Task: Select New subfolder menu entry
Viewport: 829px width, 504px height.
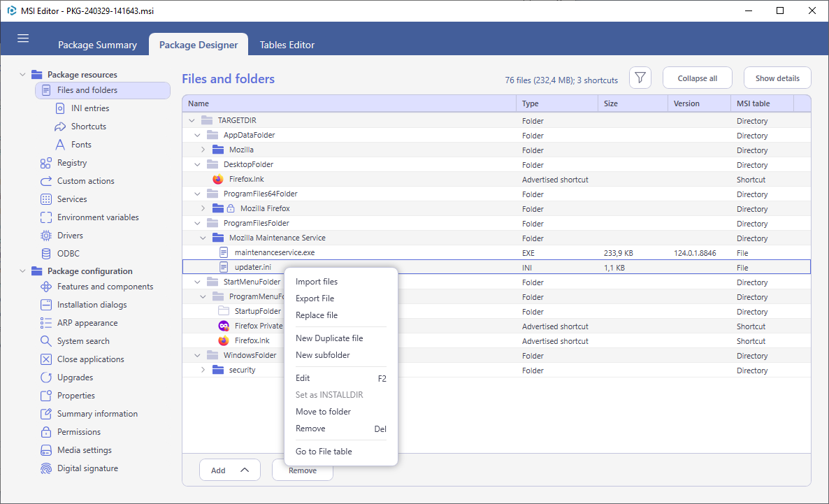Action: [341, 355]
